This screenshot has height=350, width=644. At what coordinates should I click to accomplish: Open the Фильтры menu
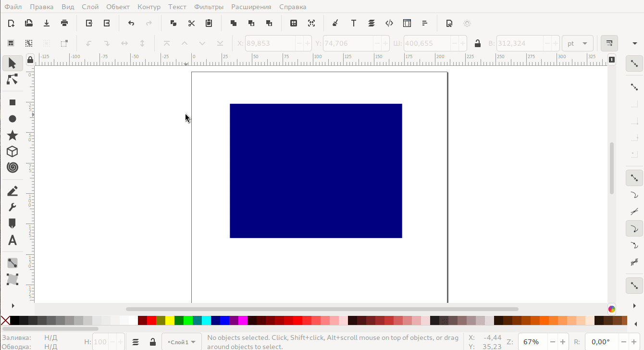click(209, 7)
